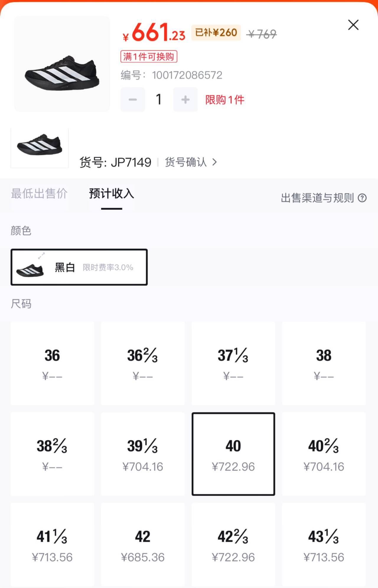Increase quantity with the plus button
378x588 pixels.
[x=185, y=100]
